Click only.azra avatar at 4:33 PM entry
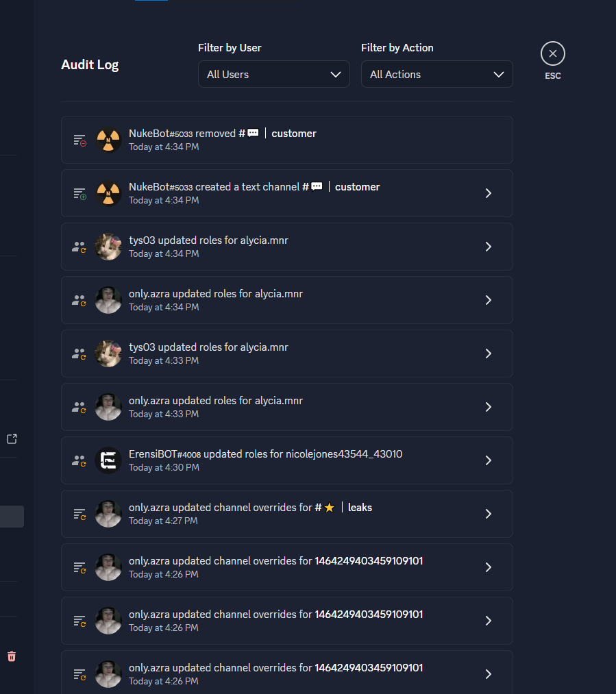This screenshot has width=616, height=694. point(108,407)
